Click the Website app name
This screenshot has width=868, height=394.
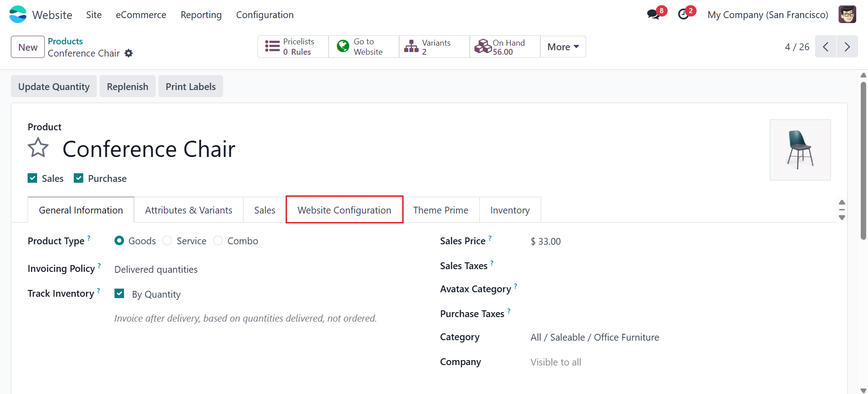click(x=52, y=15)
